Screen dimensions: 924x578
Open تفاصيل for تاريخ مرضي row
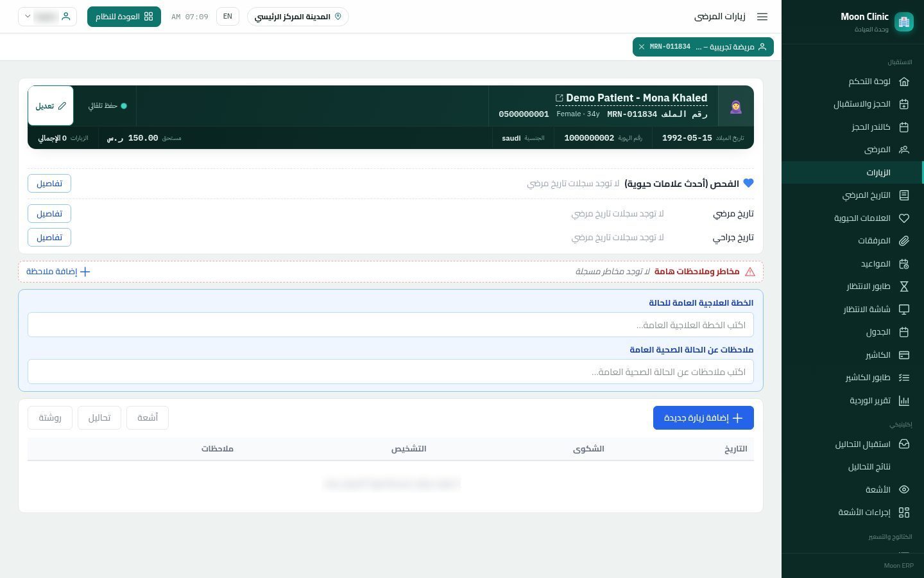[x=49, y=214]
